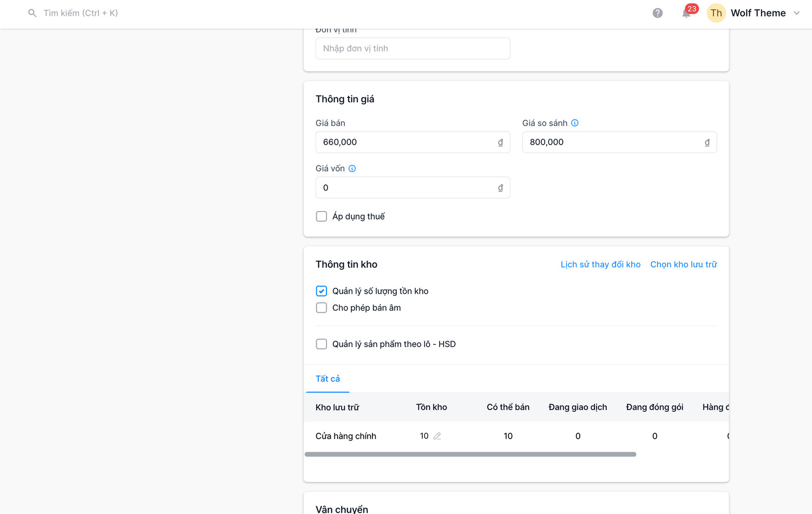Click Thông tin giá section heading
This screenshot has height=514, width=812.
[345, 99]
